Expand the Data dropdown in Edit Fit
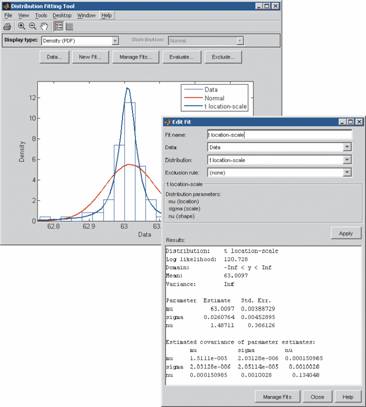Viewport: 366px width, 407px height. pos(279,147)
